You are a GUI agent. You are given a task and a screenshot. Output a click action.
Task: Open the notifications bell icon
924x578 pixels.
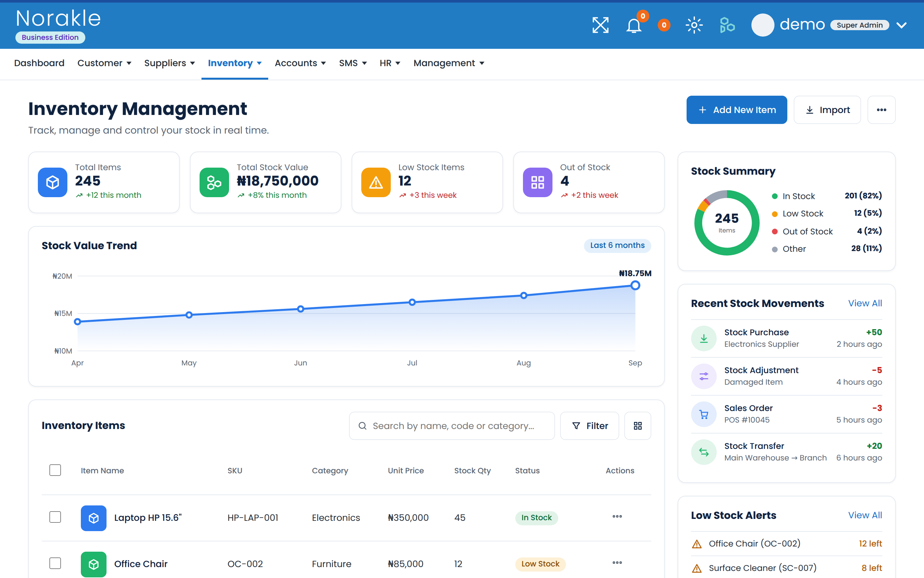coord(634,26)
